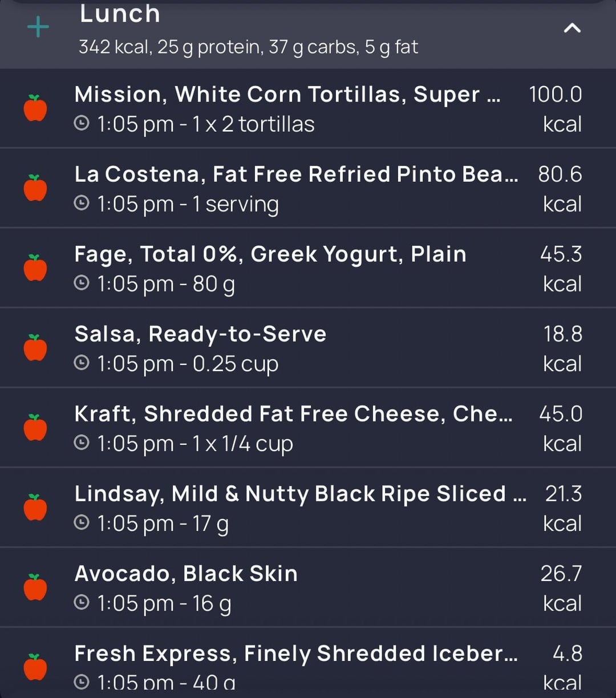Click apple icon beside Fresh Express Iceberg
This screenshot has height=698, width=616.
[35, 667]
